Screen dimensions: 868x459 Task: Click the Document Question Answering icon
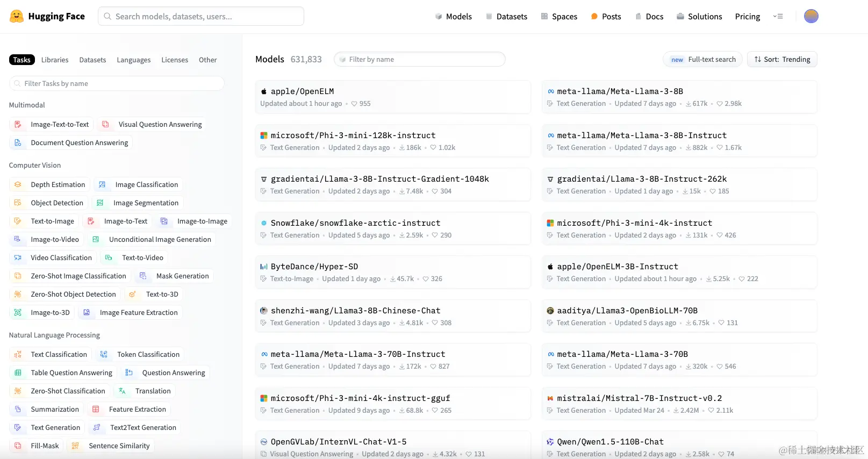[x=18, y=142]
